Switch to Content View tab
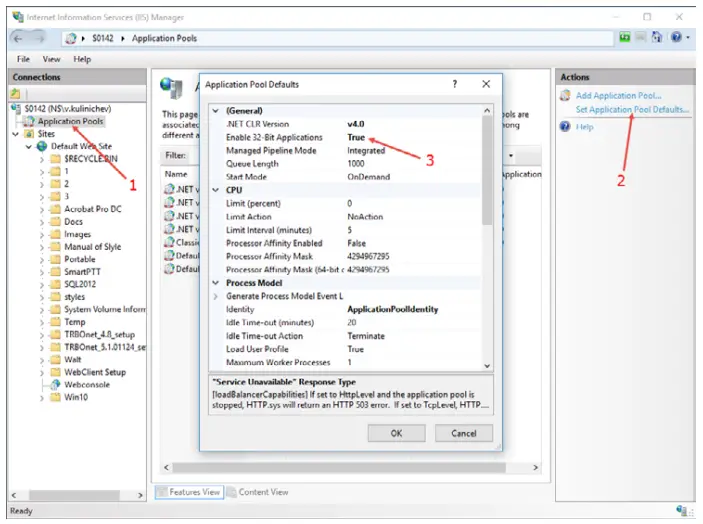The width and height of the screenshot is (703, 524). [x=258, y=492]
